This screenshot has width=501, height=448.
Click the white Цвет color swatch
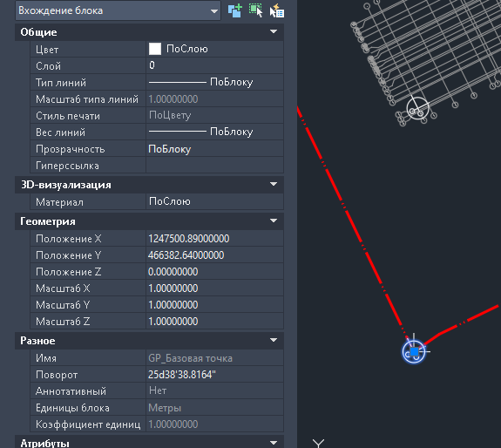click(x=155, y=49)
